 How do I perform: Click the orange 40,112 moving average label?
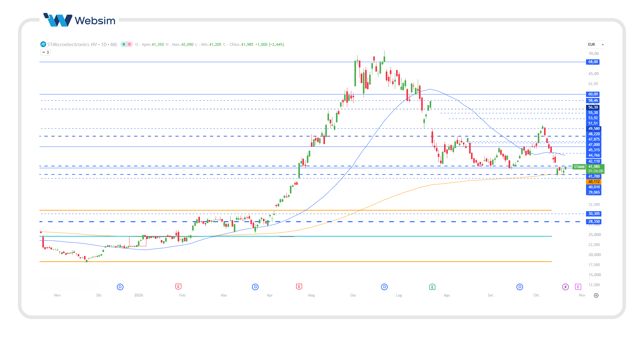594,182
